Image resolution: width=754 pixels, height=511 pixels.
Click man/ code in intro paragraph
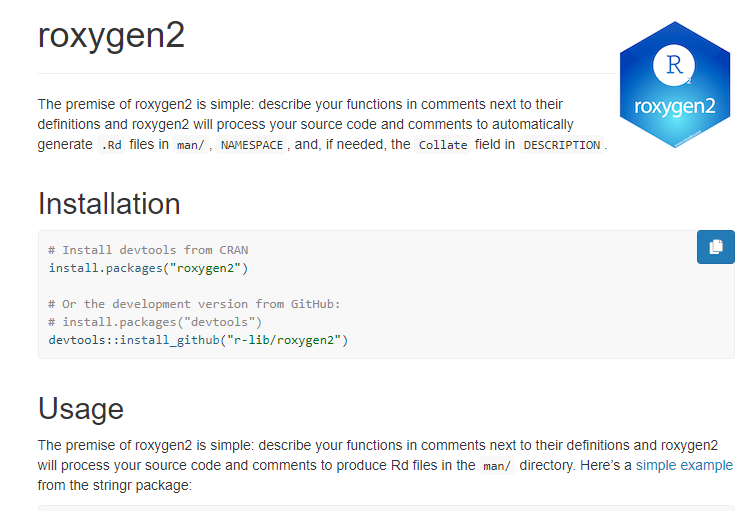(x=190, y=145)
